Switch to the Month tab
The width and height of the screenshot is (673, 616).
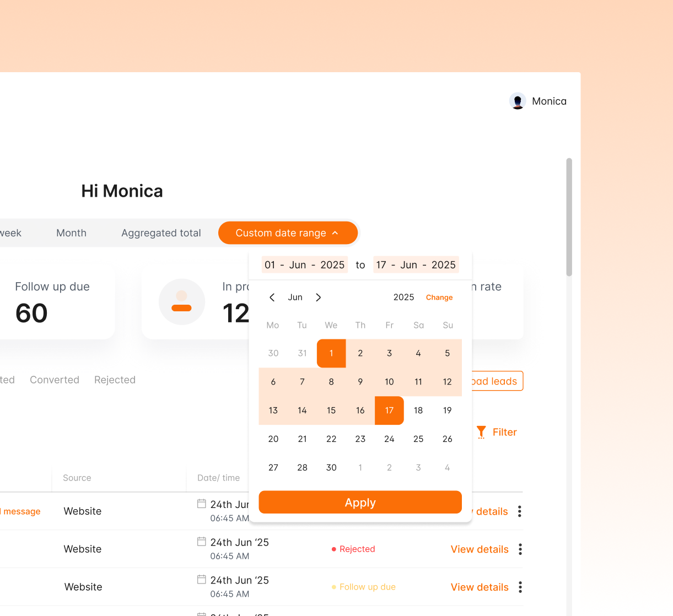[71, 233]
